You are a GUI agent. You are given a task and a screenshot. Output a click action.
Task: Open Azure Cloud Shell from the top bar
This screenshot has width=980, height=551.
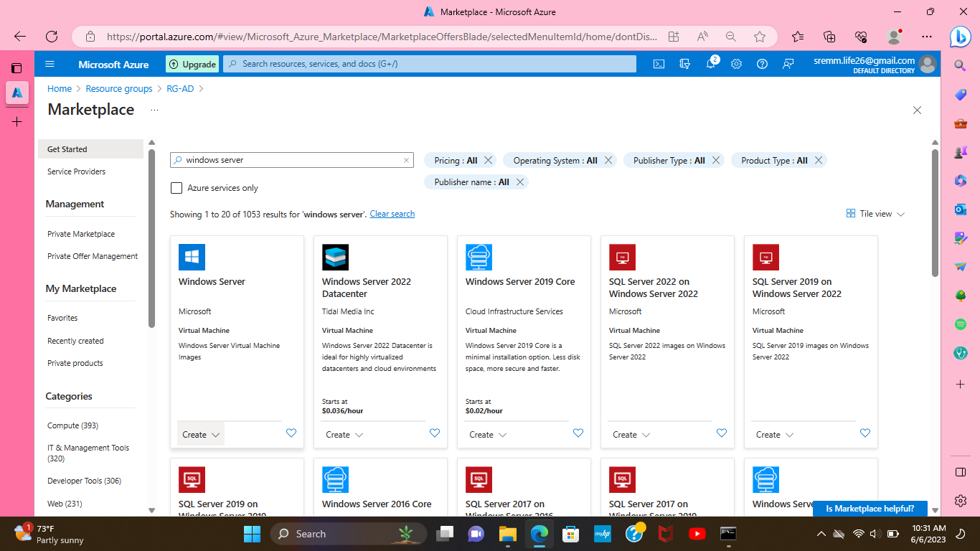click(x=659, y=64)
